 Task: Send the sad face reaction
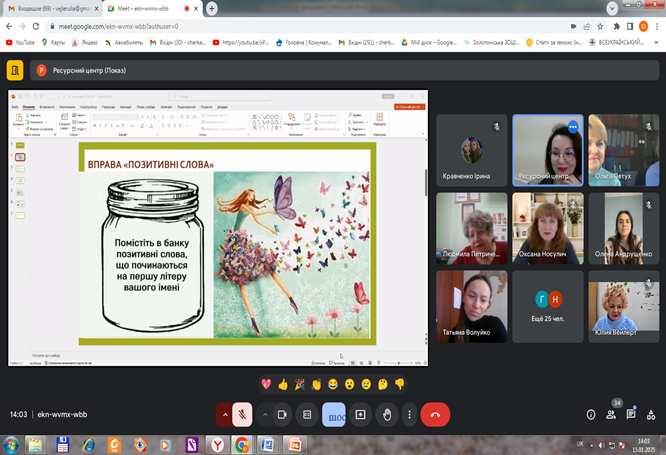366,384
